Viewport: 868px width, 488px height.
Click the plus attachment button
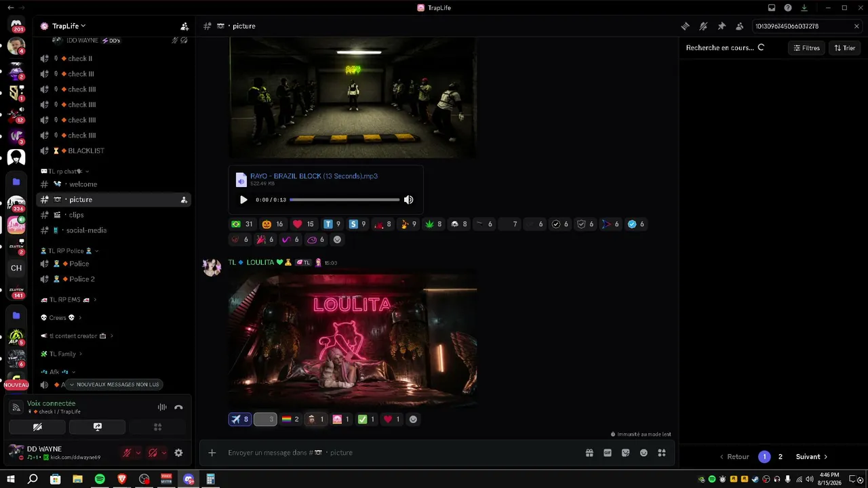[212, 453]
